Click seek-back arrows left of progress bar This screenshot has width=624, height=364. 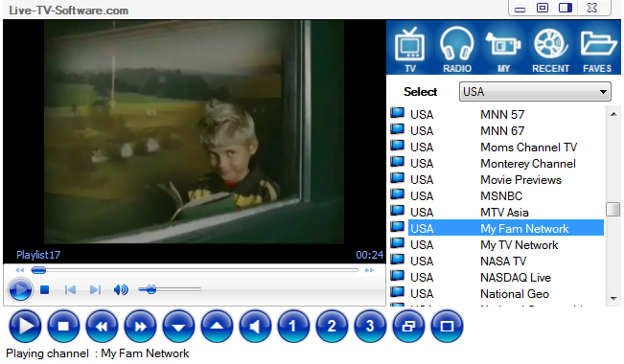pos(19,270)
